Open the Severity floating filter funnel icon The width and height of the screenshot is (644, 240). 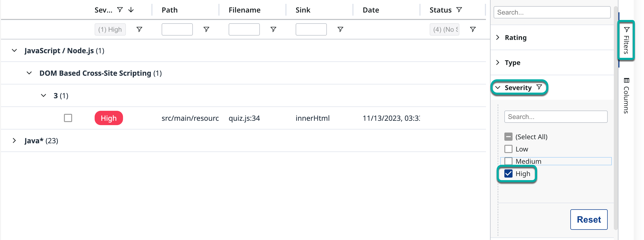(x=139, y=29)
